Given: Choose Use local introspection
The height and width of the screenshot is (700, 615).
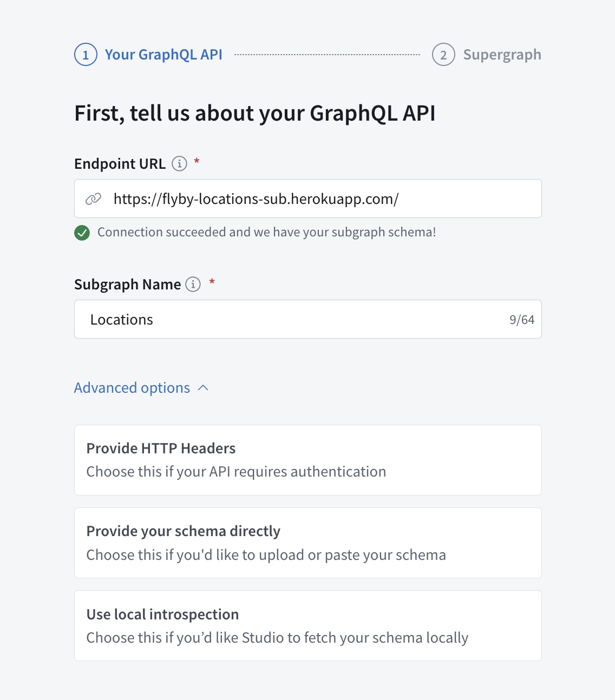Looking at the screenshot, I should (x=307, y=625).
